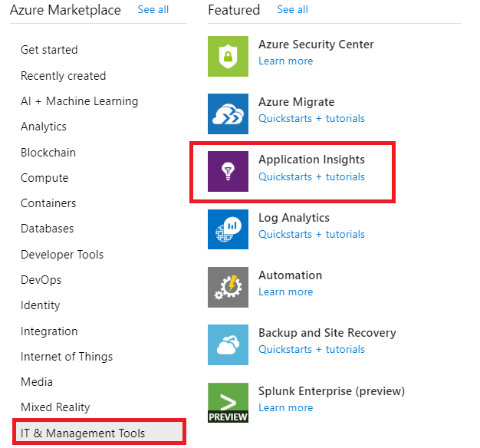Viewport: 480px width, 448px height.
Task: Open the Splunk Enterprise preview icon
Action: click(x=228, y=402)
